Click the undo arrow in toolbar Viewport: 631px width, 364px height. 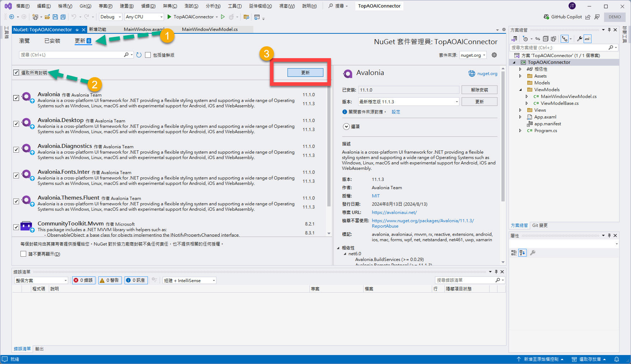click(74, 17)
